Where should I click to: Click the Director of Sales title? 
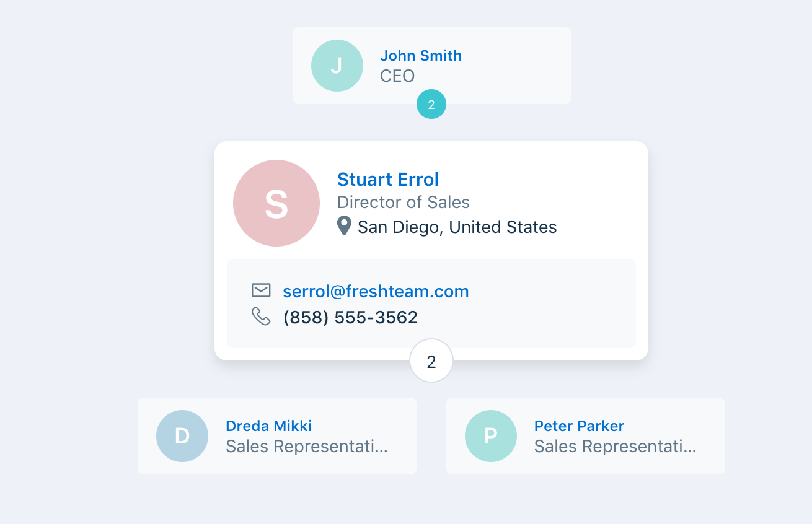pos(404,203)
